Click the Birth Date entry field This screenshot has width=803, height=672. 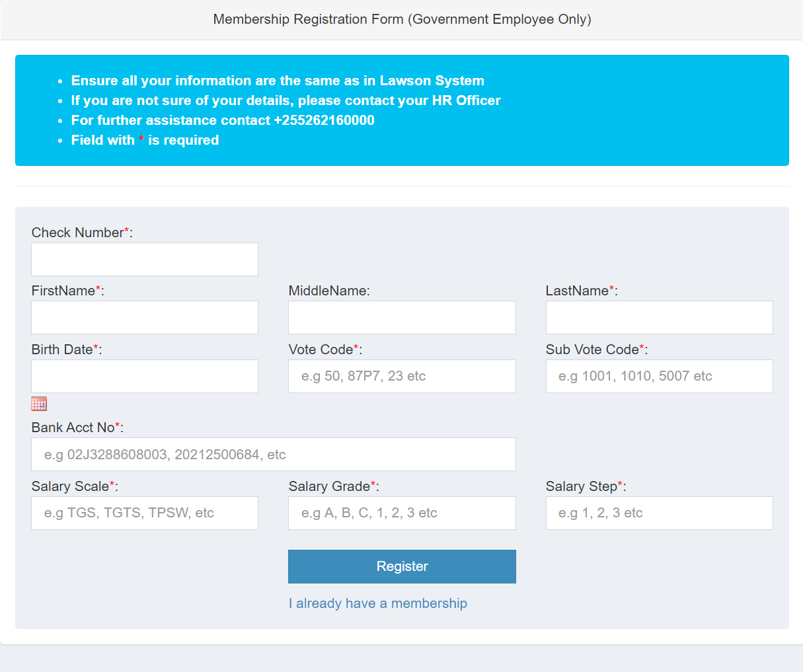coord(144,376)
